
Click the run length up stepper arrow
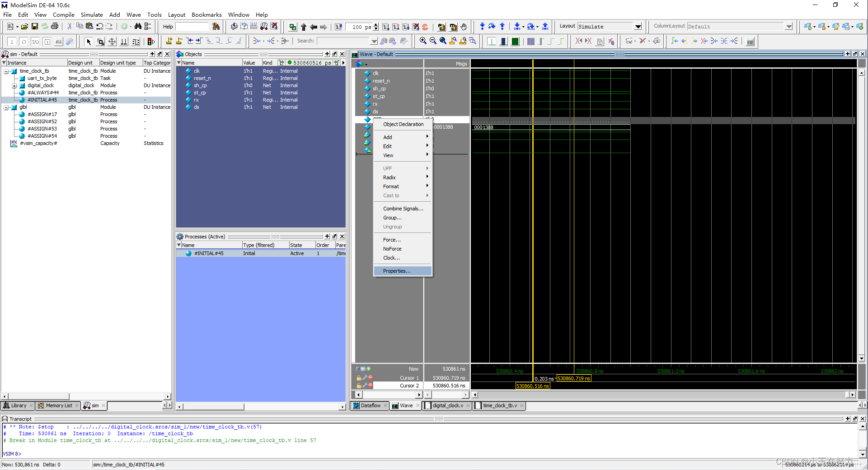point(376,25)
